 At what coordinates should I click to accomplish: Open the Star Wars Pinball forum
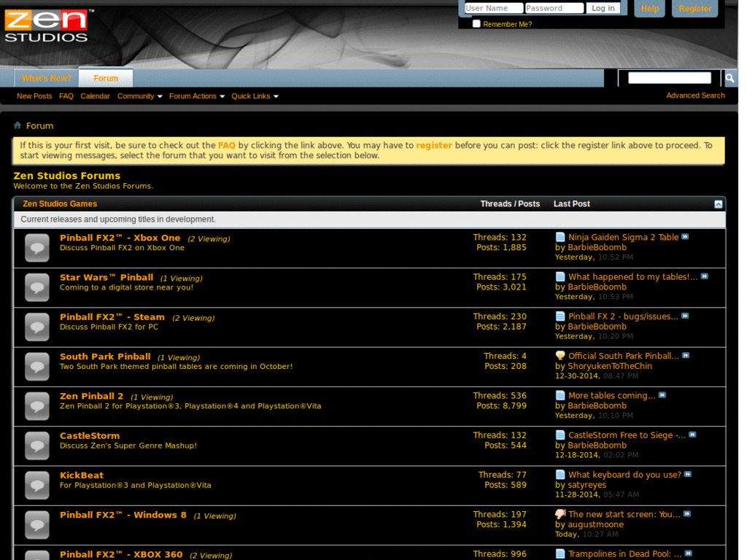coord(107,277)
